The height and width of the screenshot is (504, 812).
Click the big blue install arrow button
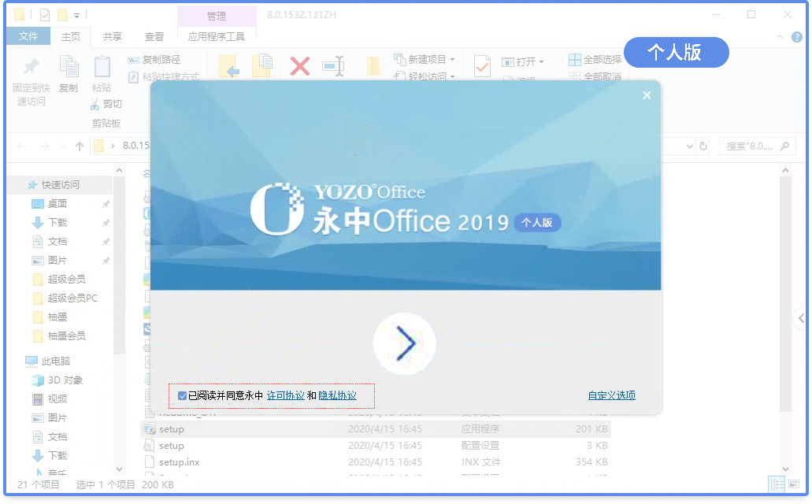[404, 344]
